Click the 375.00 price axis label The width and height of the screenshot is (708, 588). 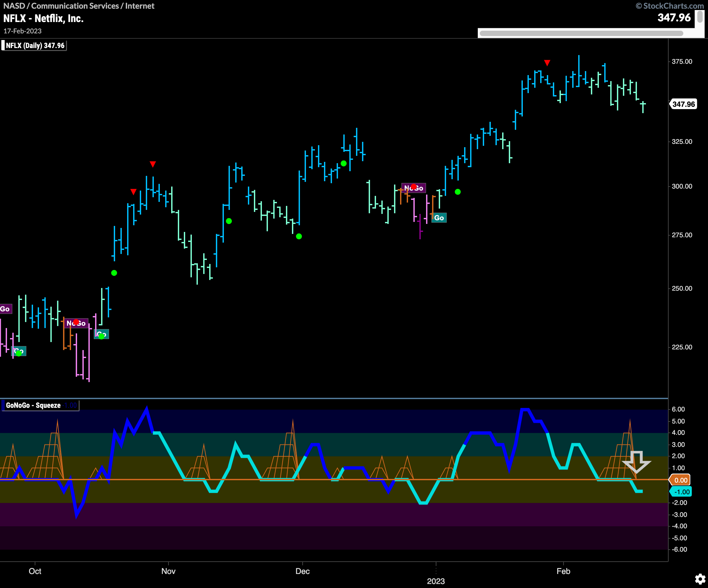click(682, 61)
